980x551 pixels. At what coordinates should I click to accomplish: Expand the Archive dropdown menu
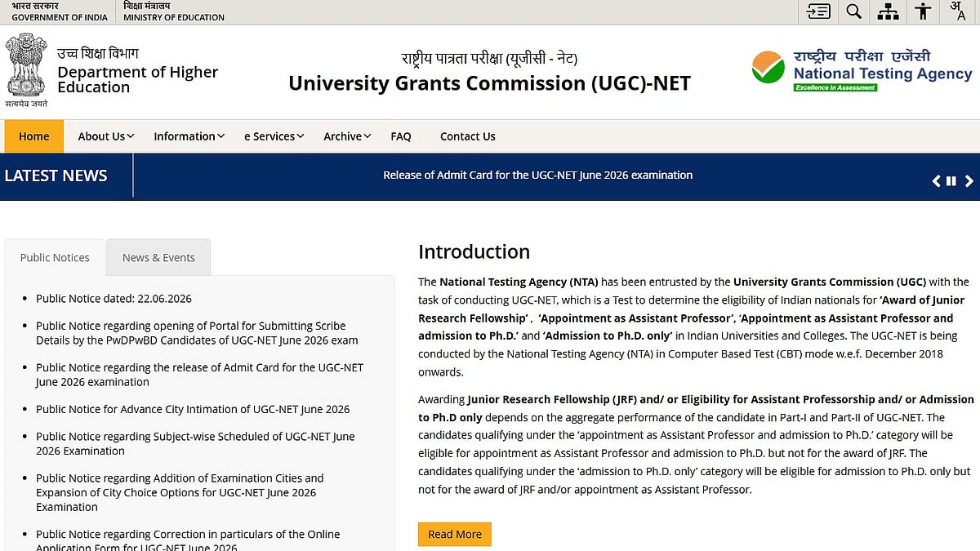(347, 136)
